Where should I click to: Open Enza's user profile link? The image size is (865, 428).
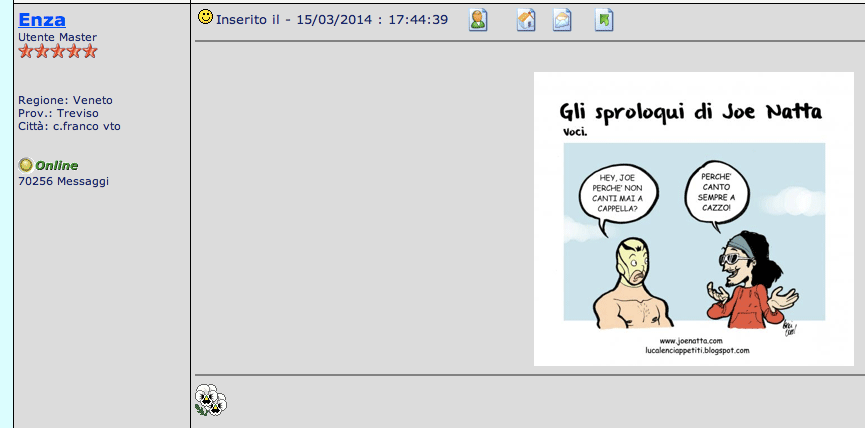click(x=42, y=19)
